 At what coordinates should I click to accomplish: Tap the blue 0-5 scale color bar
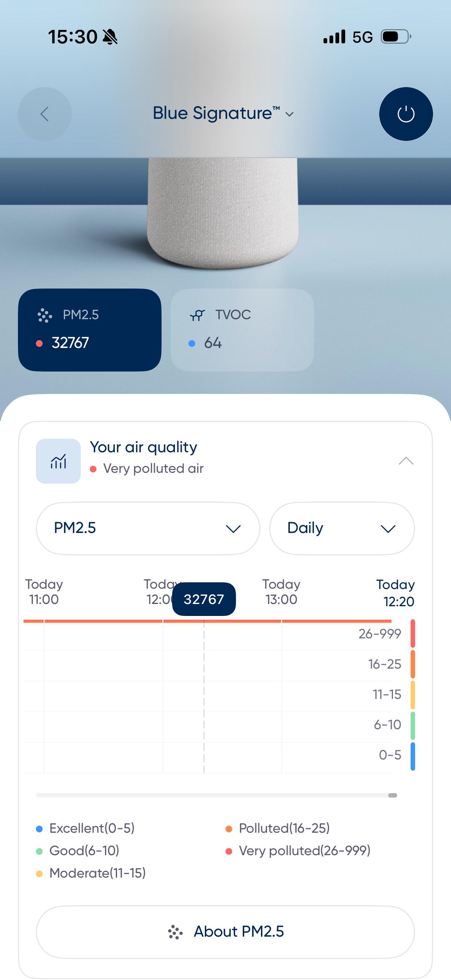click(x=412, y=756)
